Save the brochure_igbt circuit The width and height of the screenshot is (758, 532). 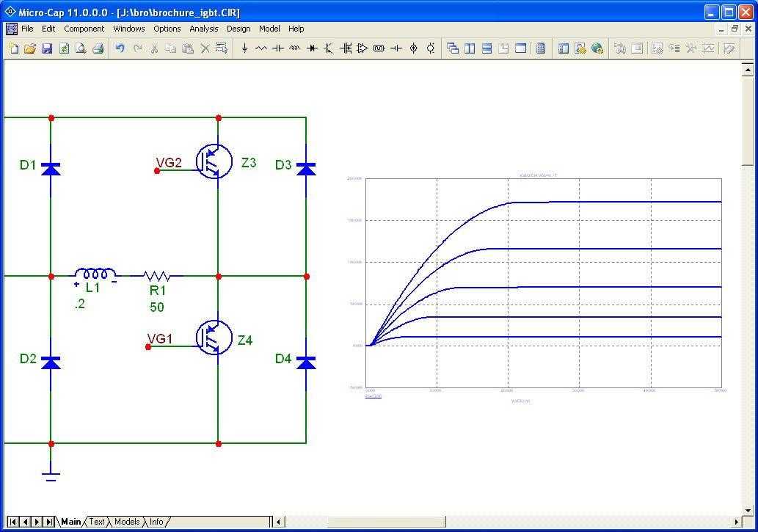[x=47, y=48]
